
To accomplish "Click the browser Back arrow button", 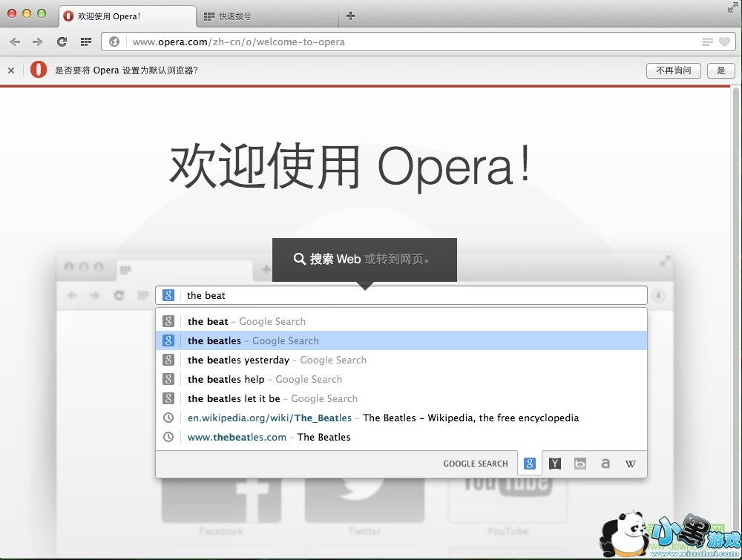I will click(x=15, y=42).
